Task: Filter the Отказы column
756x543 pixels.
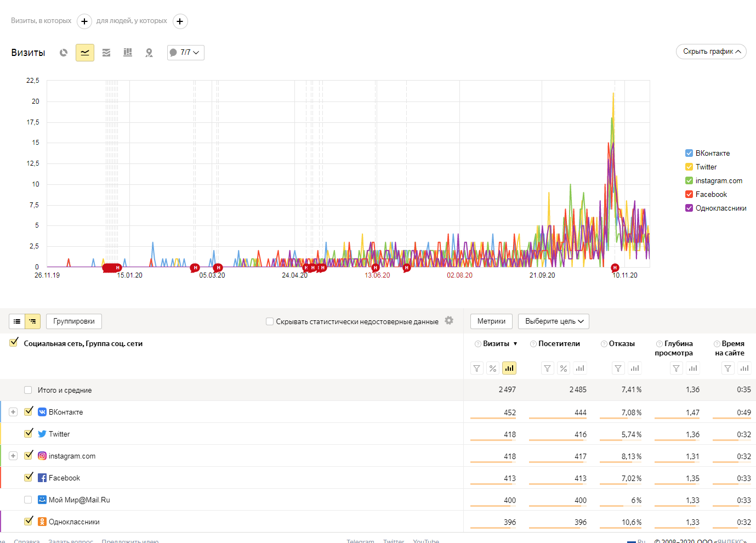Action: [618, 368]
